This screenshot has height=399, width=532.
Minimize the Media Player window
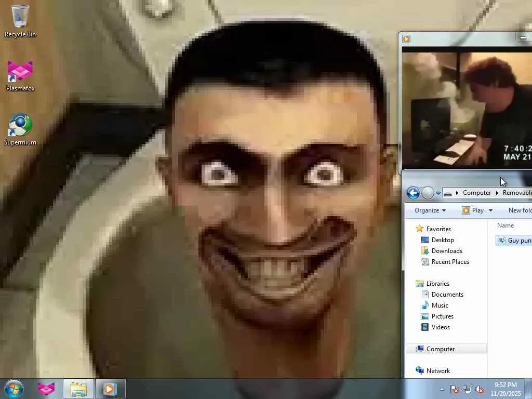pos(523,37)
